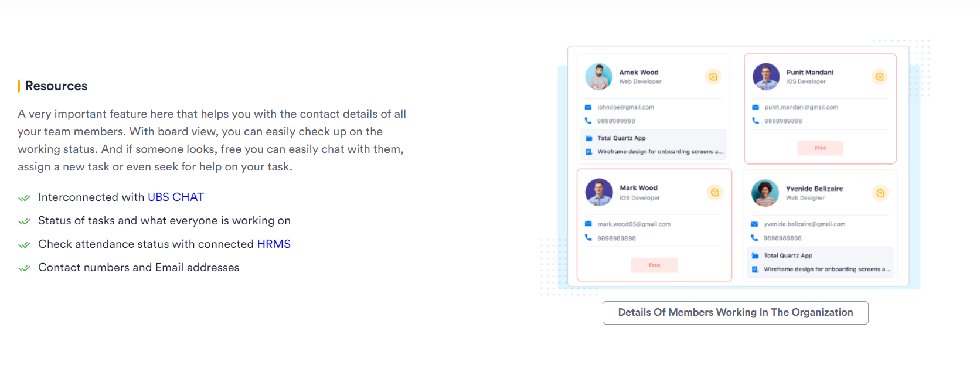Click phone icon on Punit Mandani's card

pos(756,121)
